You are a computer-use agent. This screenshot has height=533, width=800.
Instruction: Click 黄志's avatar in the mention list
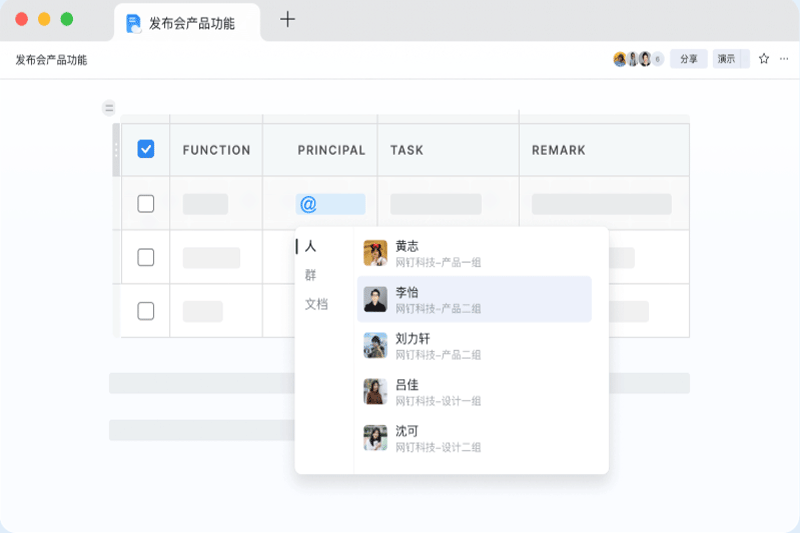coord(375,253)
